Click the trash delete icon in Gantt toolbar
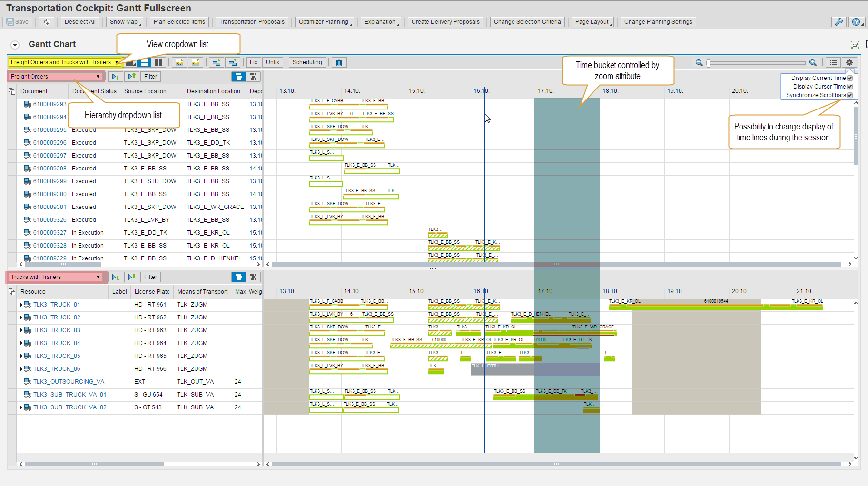Viewport: 868px width, 486px height. [x=339, y=62]
